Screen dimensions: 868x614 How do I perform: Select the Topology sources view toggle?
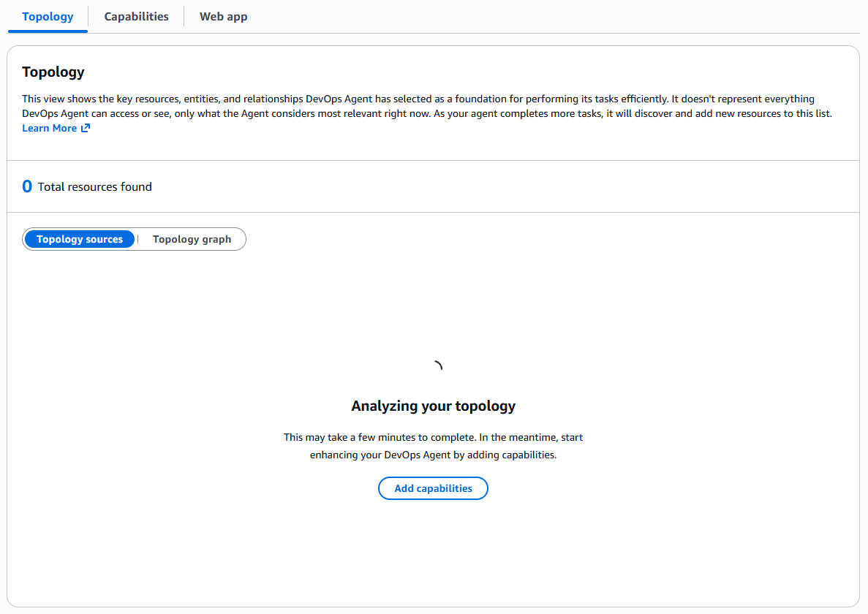[x=80, y=239]
